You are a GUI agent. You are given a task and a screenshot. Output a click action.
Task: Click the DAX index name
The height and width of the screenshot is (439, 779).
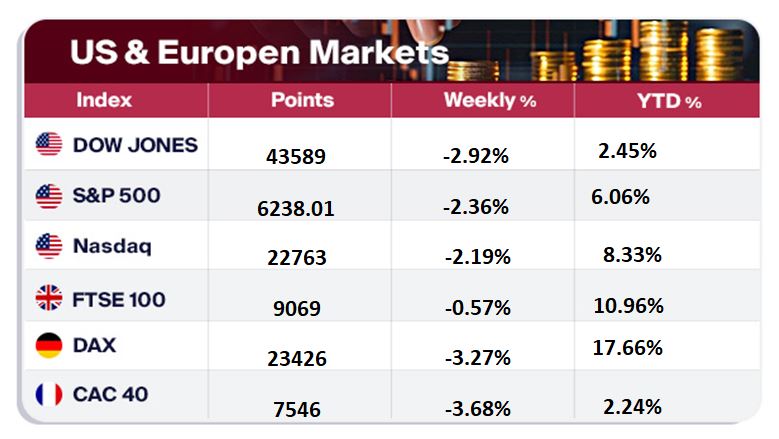point(95,346)
